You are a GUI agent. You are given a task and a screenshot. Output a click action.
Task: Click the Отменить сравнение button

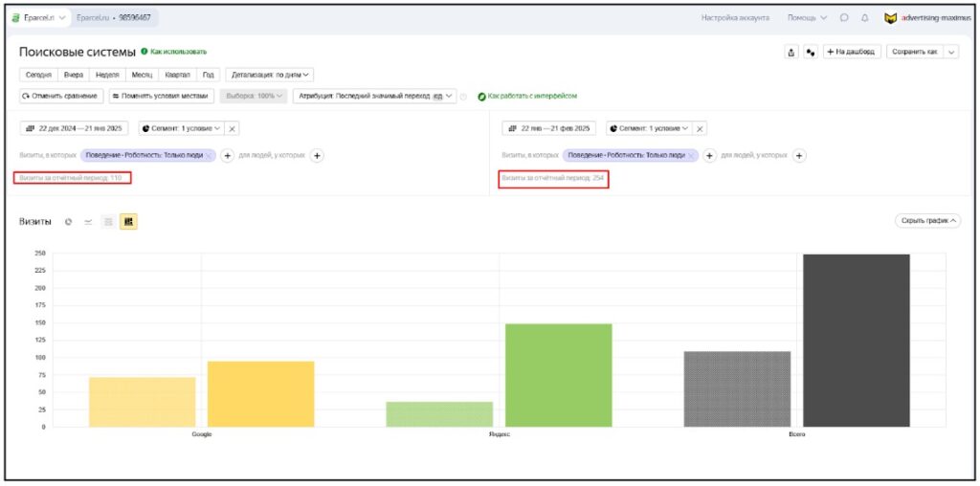(x=61, y=96)
